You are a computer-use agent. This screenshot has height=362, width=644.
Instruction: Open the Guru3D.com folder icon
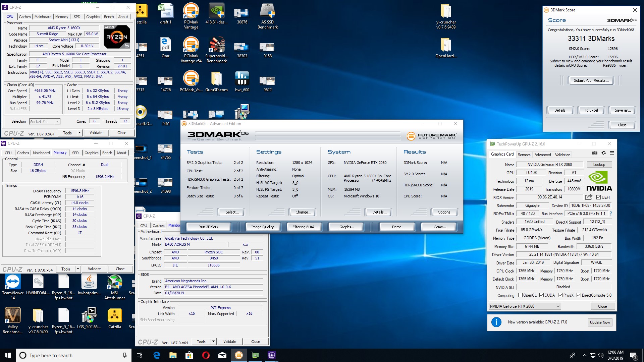pyautogui.click(x=217, y=81)
